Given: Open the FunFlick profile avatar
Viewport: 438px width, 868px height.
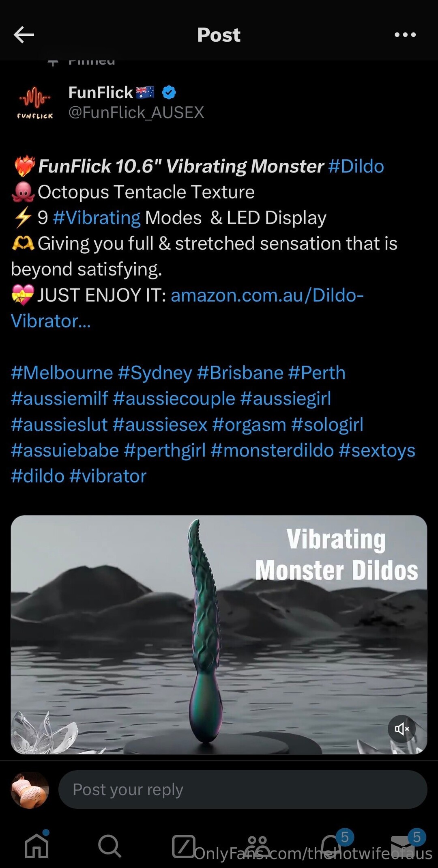Looking at the screenshot, I should [x=35, y=102].
